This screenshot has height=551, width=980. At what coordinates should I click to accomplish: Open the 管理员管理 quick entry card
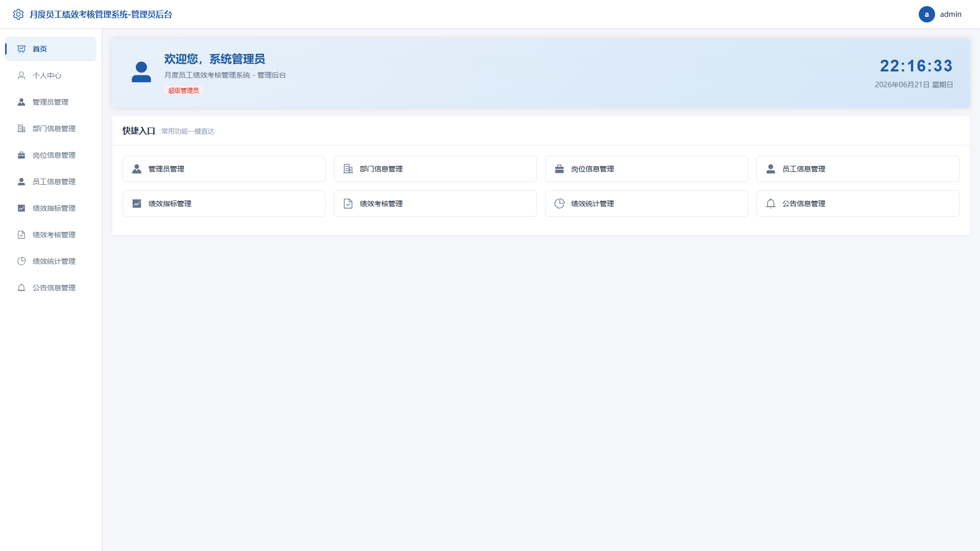(224, 169)
